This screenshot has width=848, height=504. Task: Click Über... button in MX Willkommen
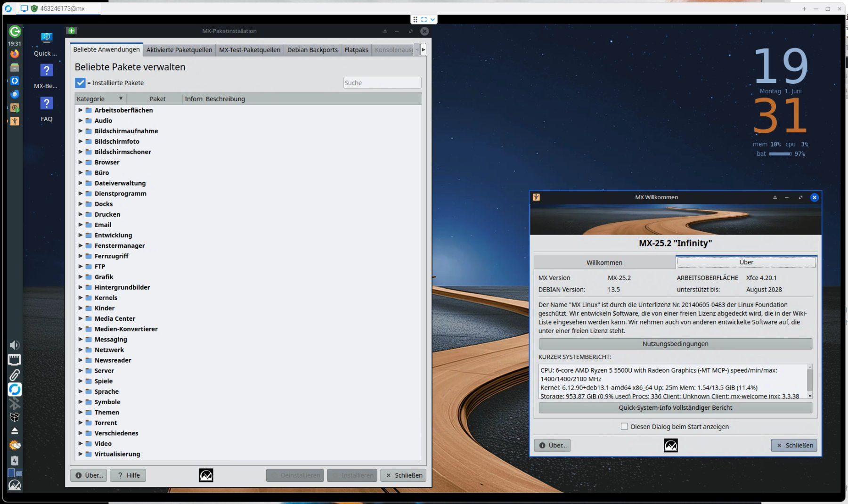552,445
